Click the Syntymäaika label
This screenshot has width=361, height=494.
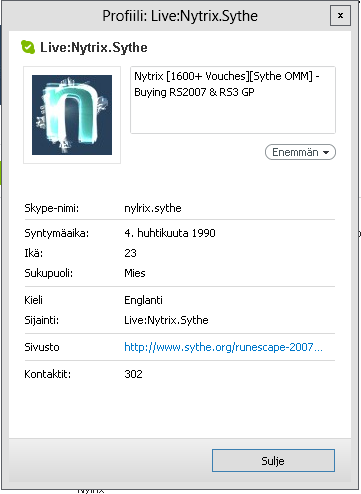click(57, 233)
